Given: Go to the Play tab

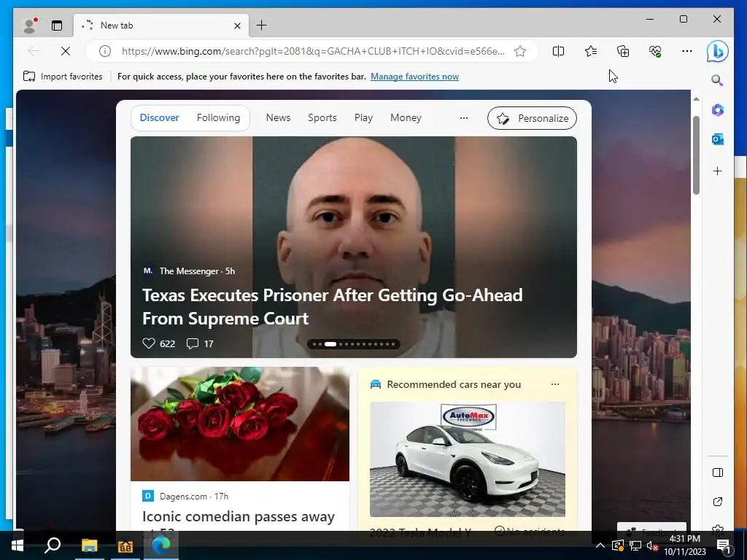Looking at the screenshot, I should (x=363, y=117).
